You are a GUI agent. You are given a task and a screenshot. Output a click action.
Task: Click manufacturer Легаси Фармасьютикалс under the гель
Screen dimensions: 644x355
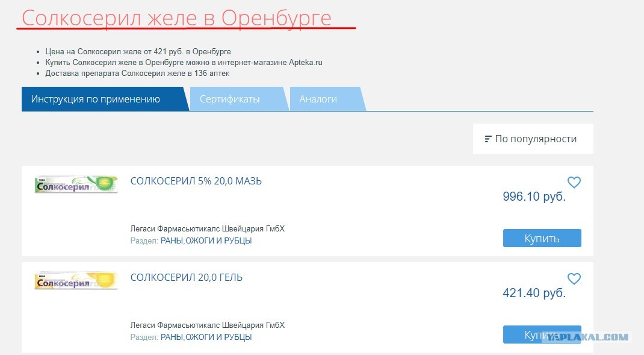click(x=208, y=325)
